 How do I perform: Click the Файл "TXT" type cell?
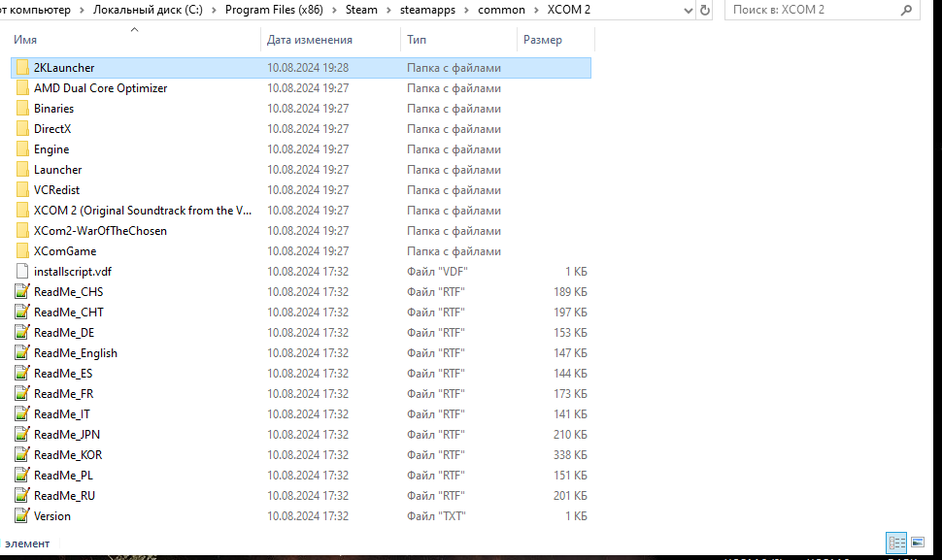(436, 516)
